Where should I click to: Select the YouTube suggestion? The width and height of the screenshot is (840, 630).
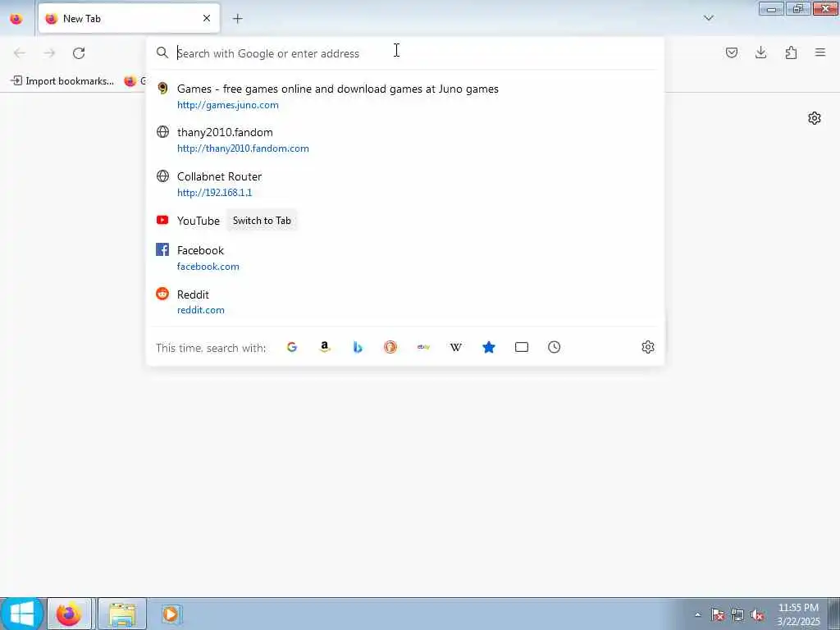(x=404, y=220)
